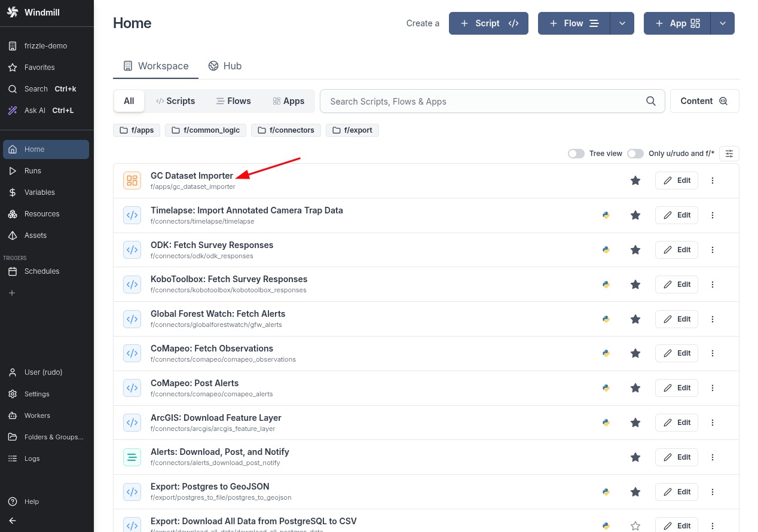Open the App creation dropdown arrow
The width and height of the screenshot is (758, 532).
tap(723, 23)
